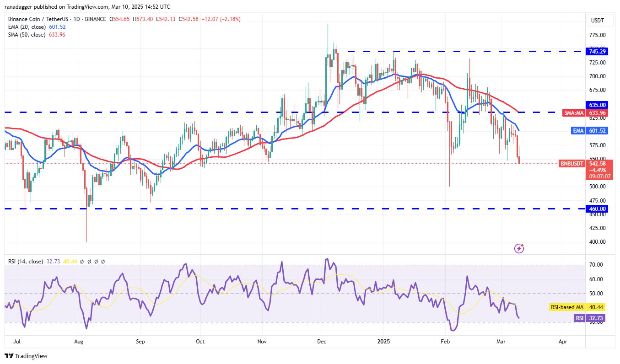Click the red O554.65 open price value
This screenshot has width=620, height=364.
click(x=119, y=19)
